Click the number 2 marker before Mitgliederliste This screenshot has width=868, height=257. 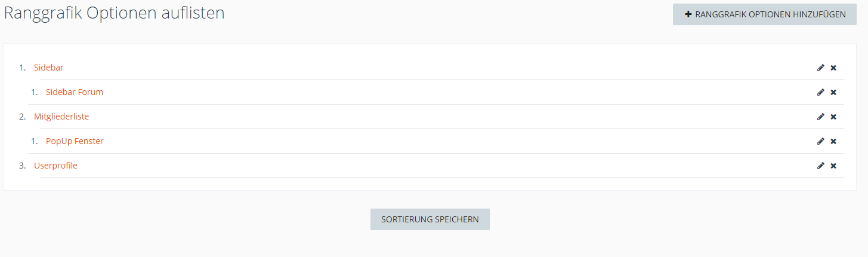click(22, 117)
